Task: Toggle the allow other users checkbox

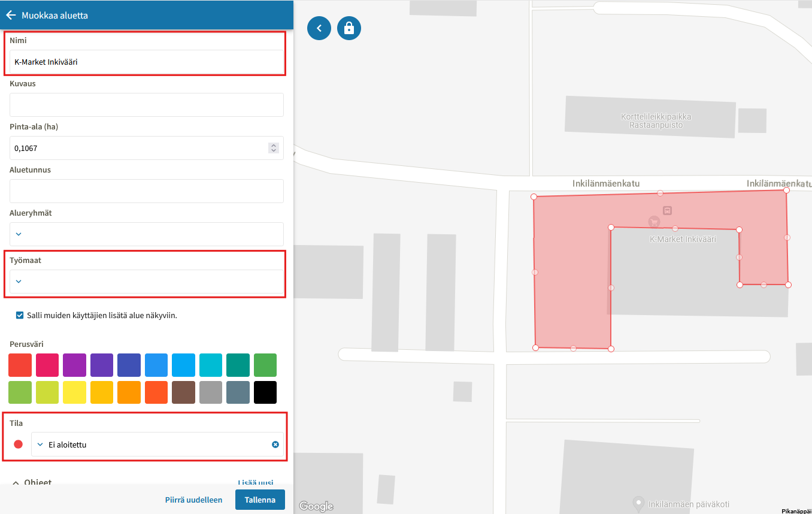Action: (20, 315)
